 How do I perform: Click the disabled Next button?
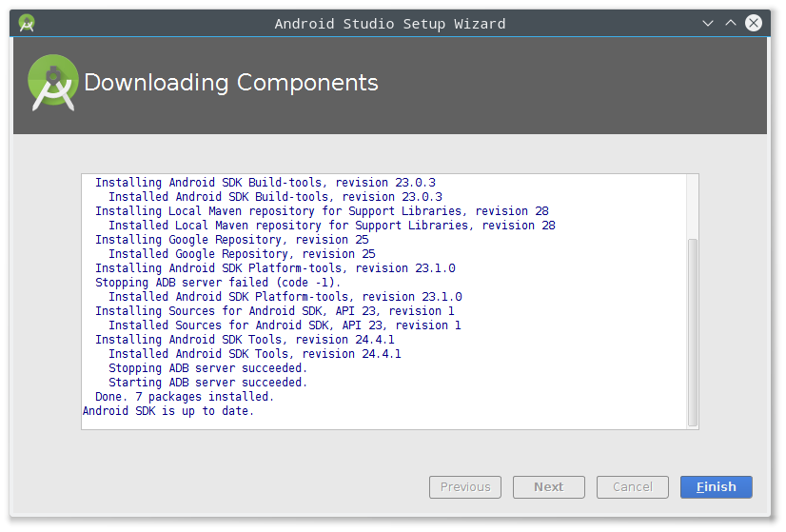[548, 487]
